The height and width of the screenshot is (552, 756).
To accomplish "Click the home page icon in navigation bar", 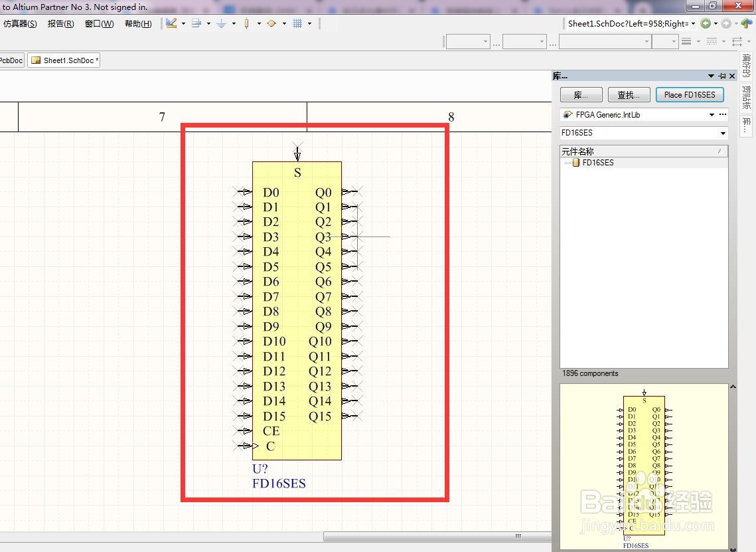I will pyautogui.click(x=747, y=23).
